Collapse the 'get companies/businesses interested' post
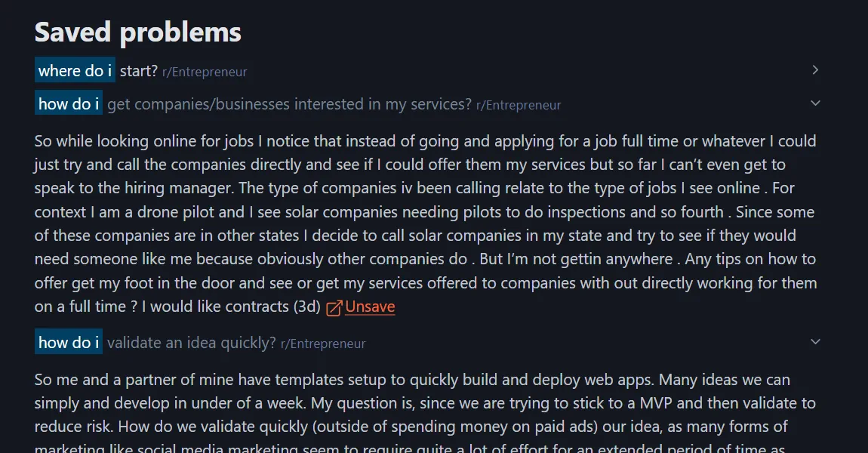The image size is (868, 453). tap(815, 103)
